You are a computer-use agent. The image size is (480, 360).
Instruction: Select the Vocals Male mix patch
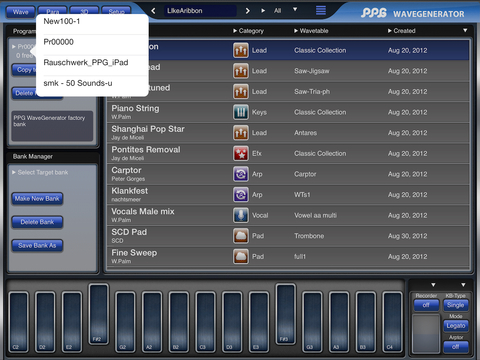click(288, 216)
